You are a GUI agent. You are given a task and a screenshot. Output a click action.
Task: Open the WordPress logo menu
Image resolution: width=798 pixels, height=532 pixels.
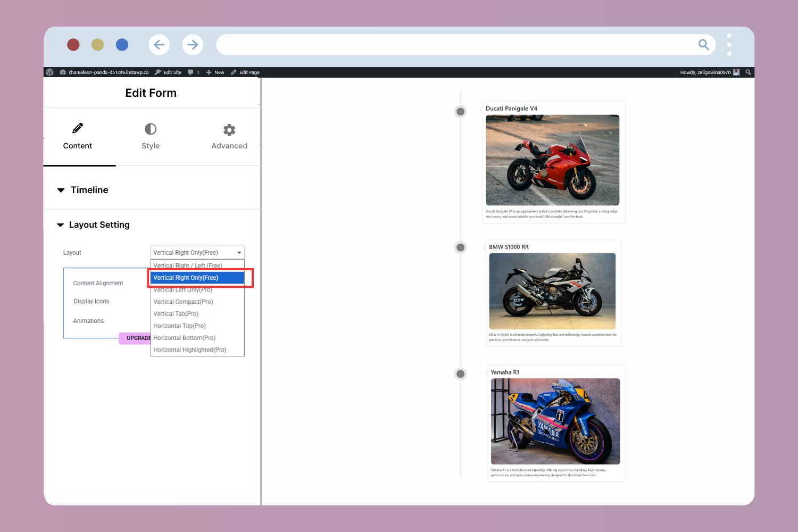tap(50, 72)
